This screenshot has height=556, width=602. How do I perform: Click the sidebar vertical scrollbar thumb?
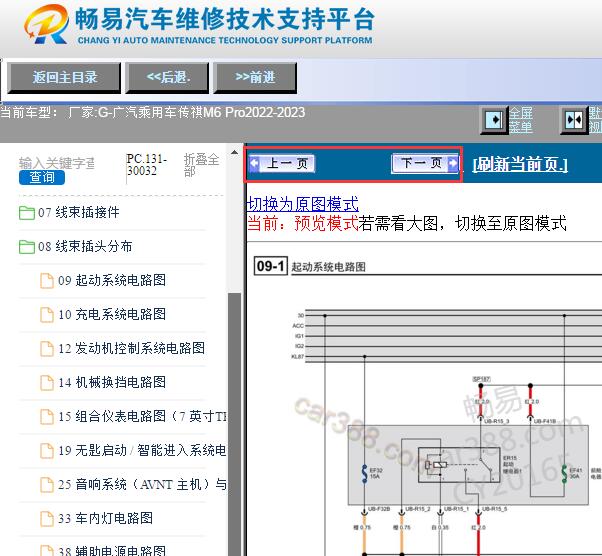(234, 424)
